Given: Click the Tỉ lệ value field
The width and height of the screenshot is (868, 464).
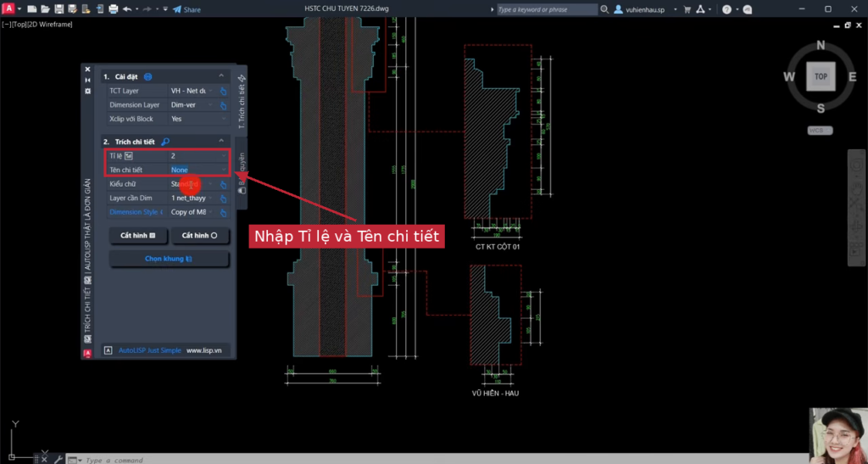Looking at the screenshot, I should 198,155.
